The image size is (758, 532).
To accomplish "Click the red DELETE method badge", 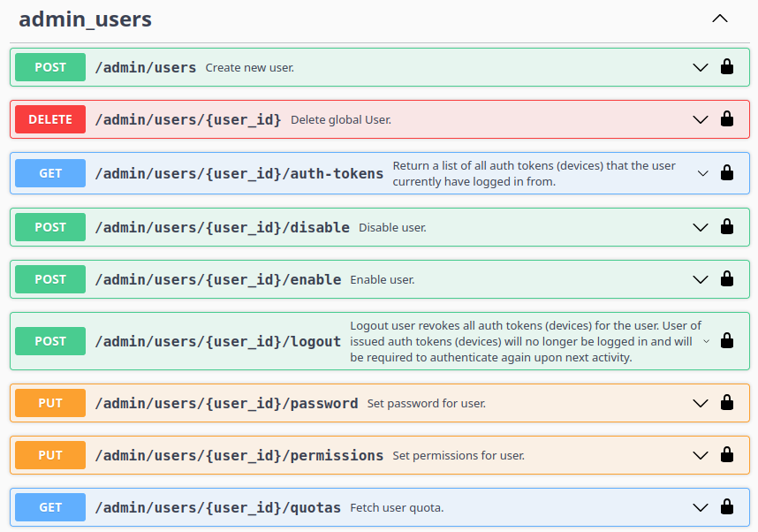I will tap(50, 119).
